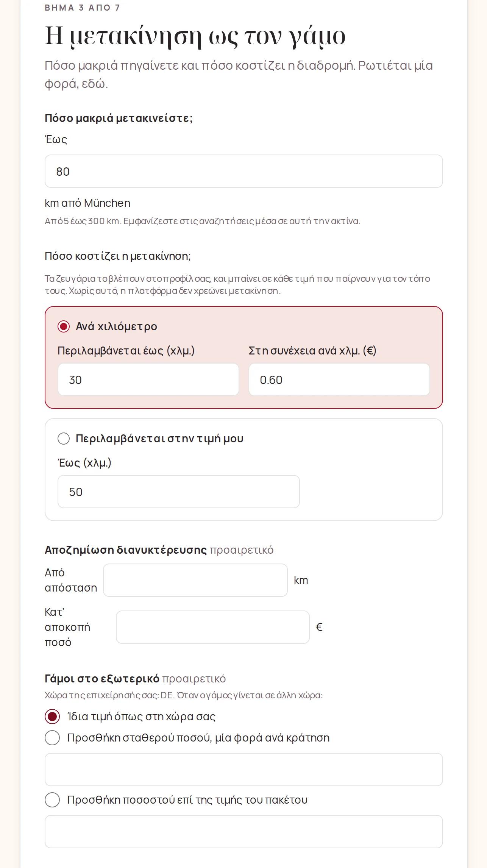Image resolution: width=487 pixels, height=868 pixels.
Task: Focus the 'Κατ' αποκοπή ποσό' euro field
Action: [213, 627]
